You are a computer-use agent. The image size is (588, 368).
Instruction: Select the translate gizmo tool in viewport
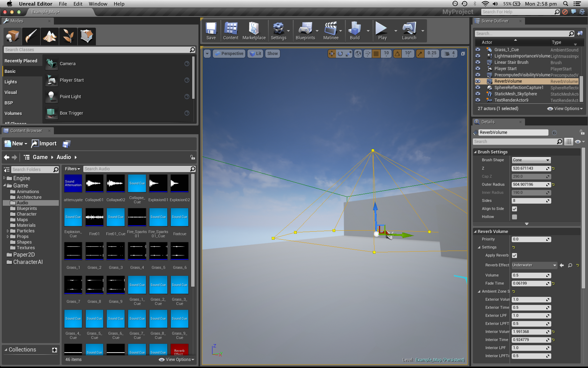click(332, 53)
